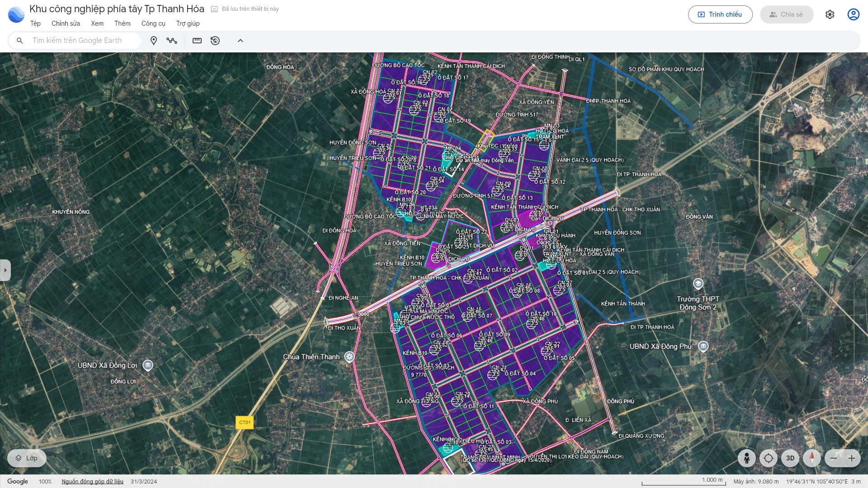This screenshot has height=488, width=868.
Task: Rename project title Khu công nghiệp phía tây
Action: point(117,9)
